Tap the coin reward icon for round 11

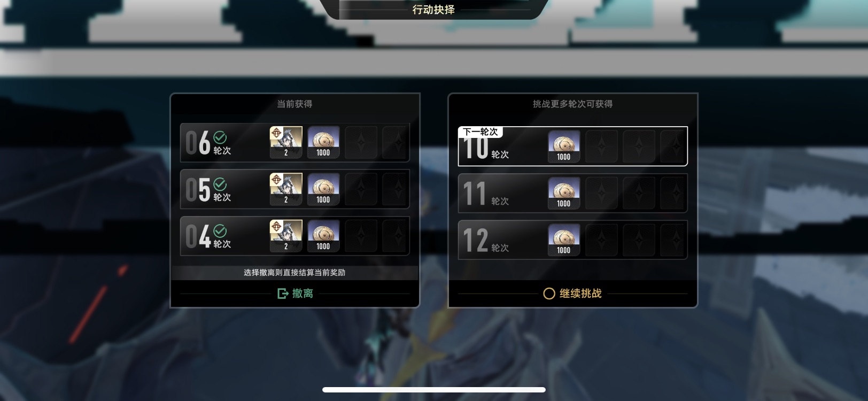[564, 193]
